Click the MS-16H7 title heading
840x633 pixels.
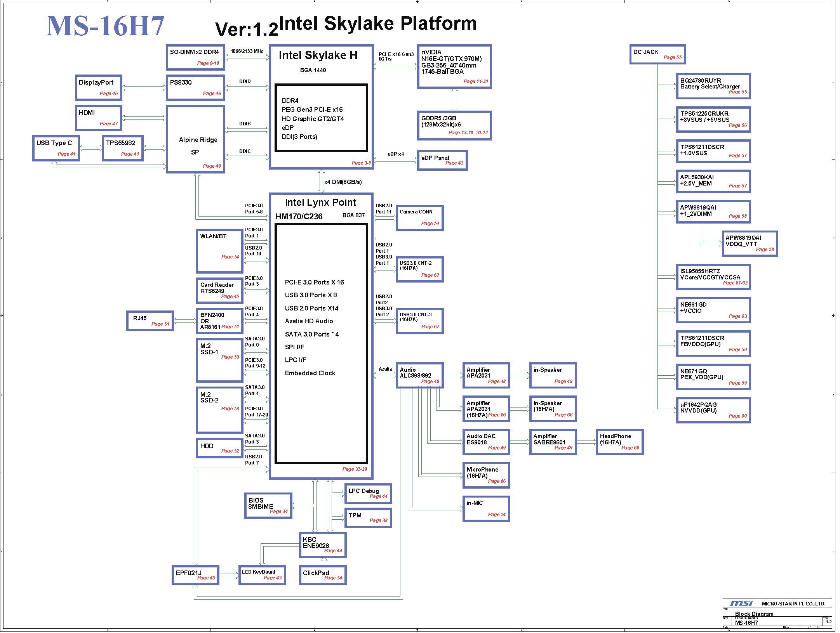click(x=105, y=26)
